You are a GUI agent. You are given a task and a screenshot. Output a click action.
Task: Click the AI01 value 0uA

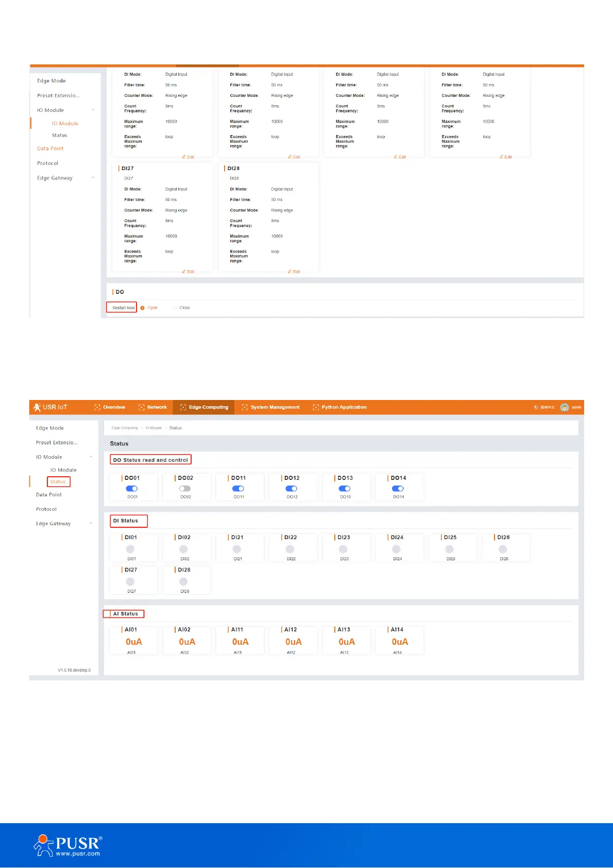pyautogui.click(x=134, y=642)
